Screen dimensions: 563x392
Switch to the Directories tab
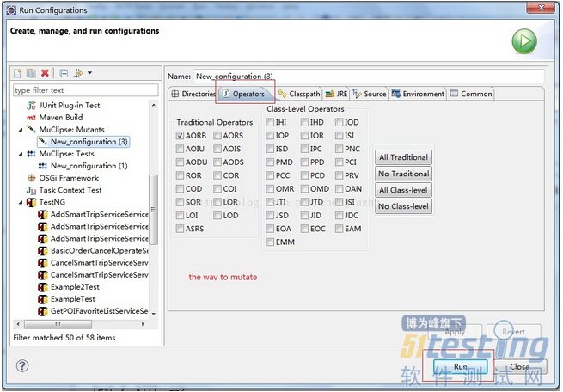click(193, 94)
